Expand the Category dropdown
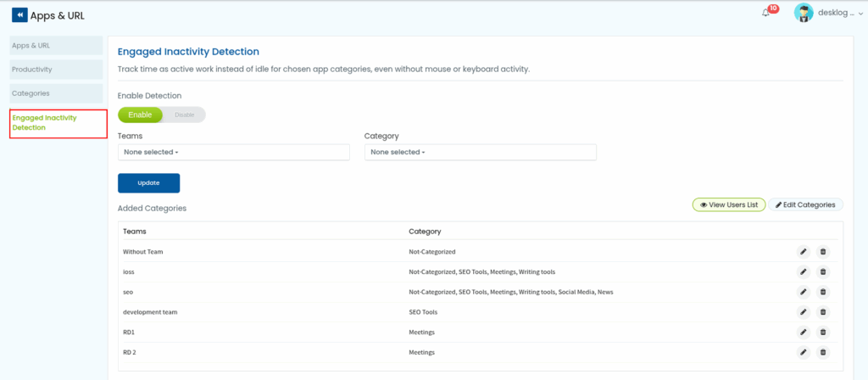The width and height of the screenshot is (868, 380). click(480, 152)
